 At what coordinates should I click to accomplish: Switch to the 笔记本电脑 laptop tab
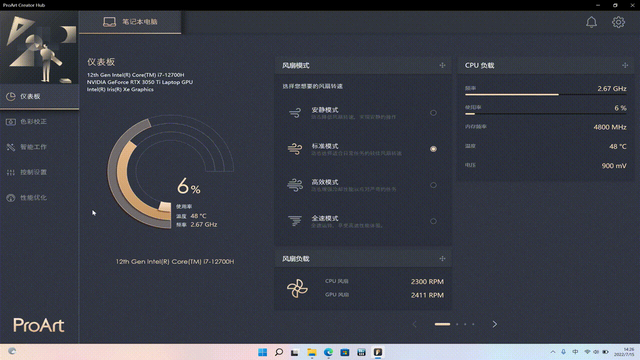point(130,22)
